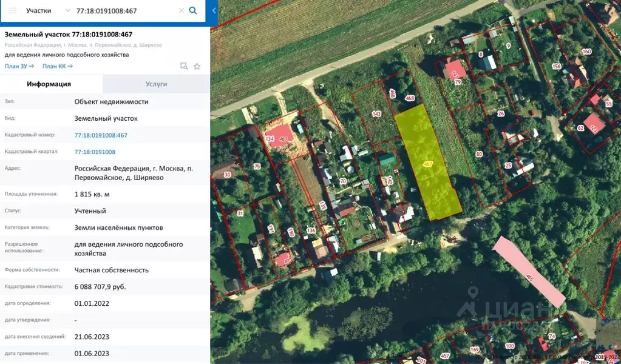The height and width of the screenshot is (364, 621).
Task: Select parcel 463 with the red roof
Action: click(280, 135)
